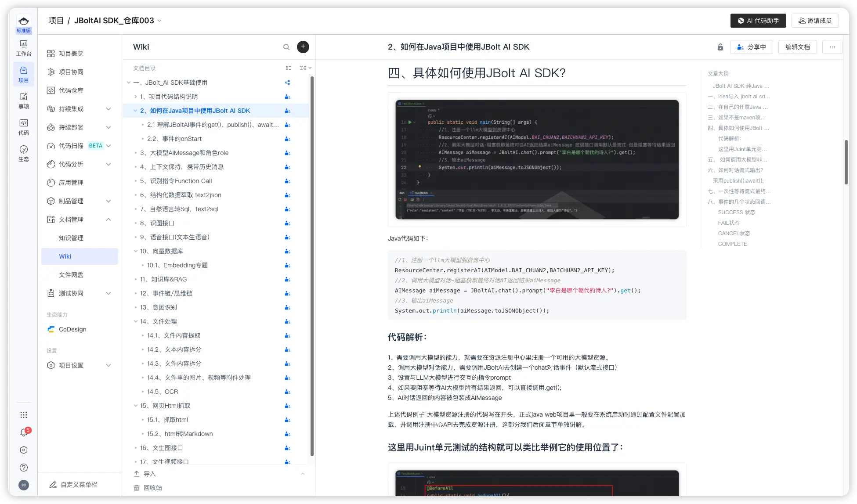Screen dimensions: 857x504
Task: Click the 邀请成员 button
Action: [815, 21]
